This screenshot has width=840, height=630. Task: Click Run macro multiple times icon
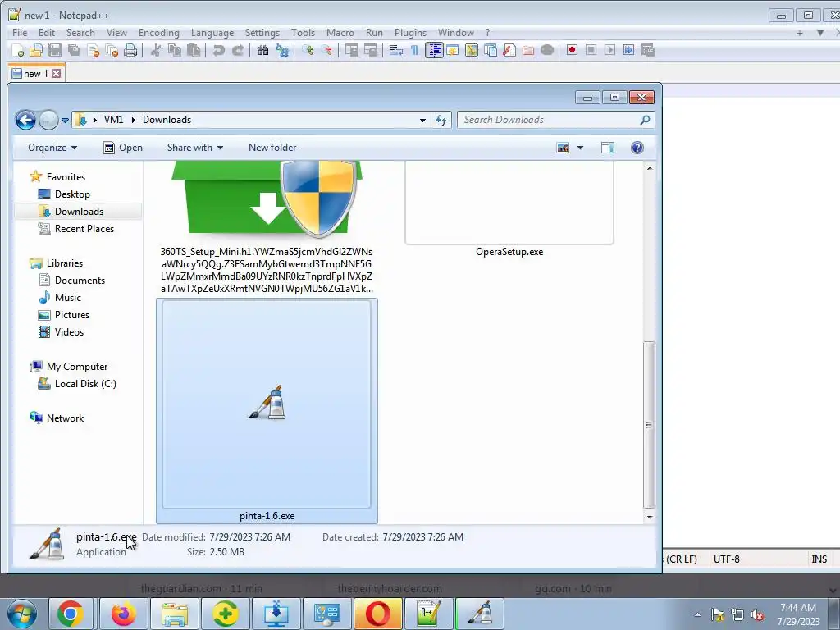click(629, 50)
